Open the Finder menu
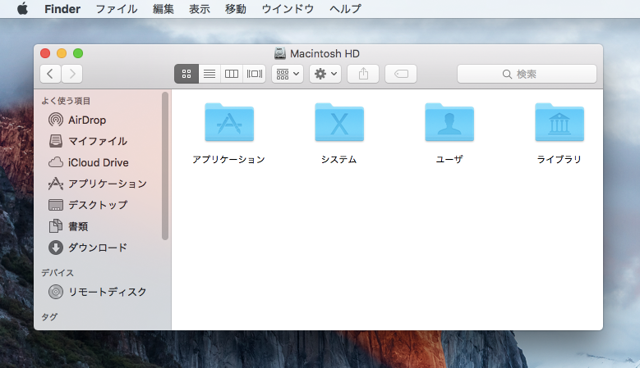The width and height of the screenshot is (640, 368). pyautogui.click(x=62, y=9)
